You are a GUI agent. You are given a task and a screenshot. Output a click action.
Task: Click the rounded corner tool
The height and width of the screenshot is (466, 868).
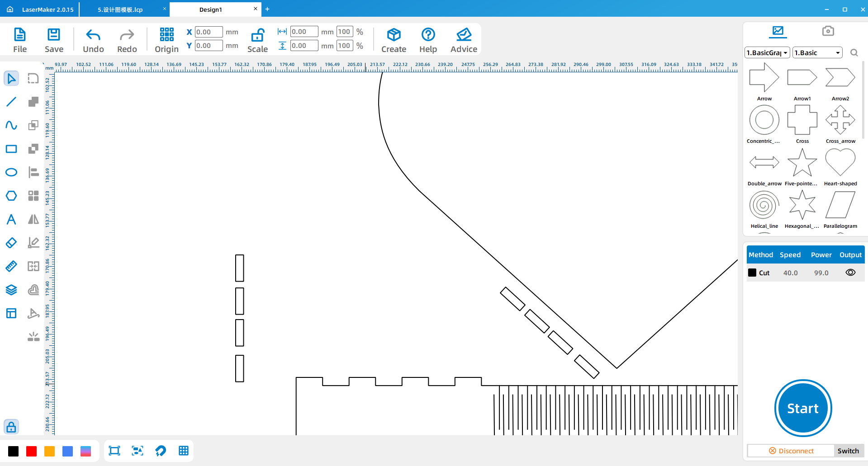point(33,78)
